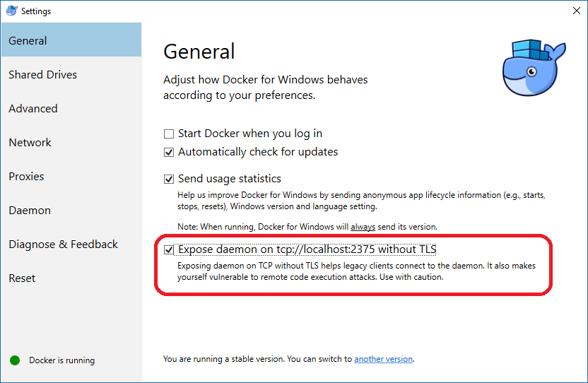Go to Advanced settings
Image resolution: width=588 pixels, height=383 pixels.
pos(33,109)
